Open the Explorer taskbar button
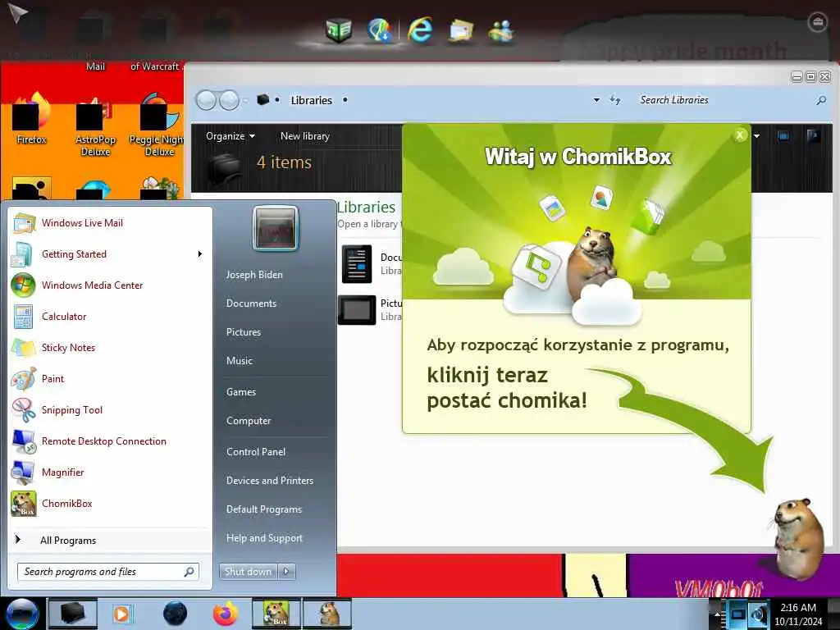Screen dimensions: 840x630 [x=73, y=614]
